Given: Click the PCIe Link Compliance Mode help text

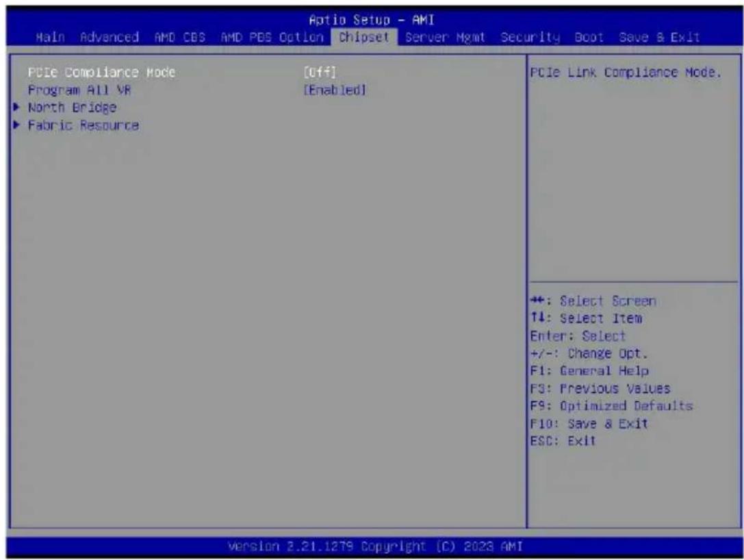Looking at the screenshot, I should pos(626,72).
